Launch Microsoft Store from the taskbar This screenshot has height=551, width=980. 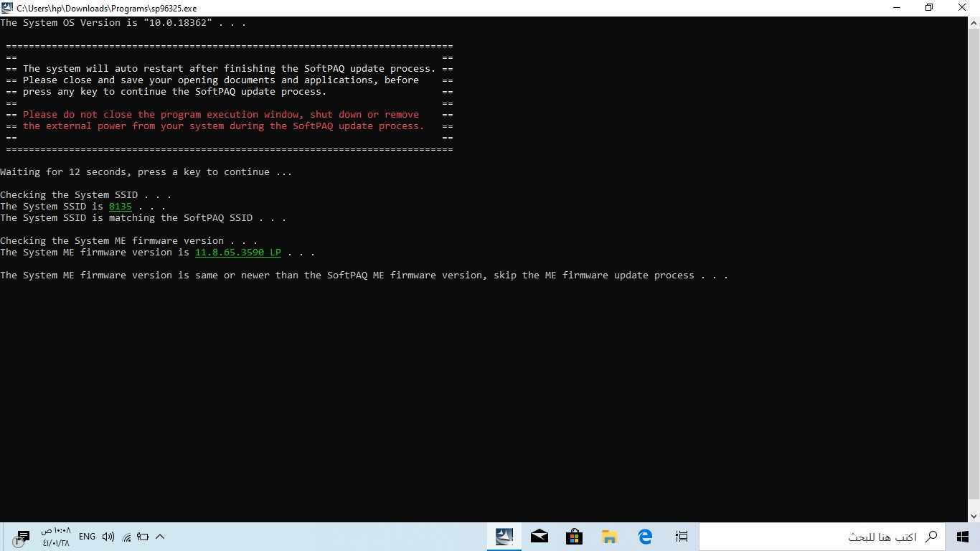[574, 536]
